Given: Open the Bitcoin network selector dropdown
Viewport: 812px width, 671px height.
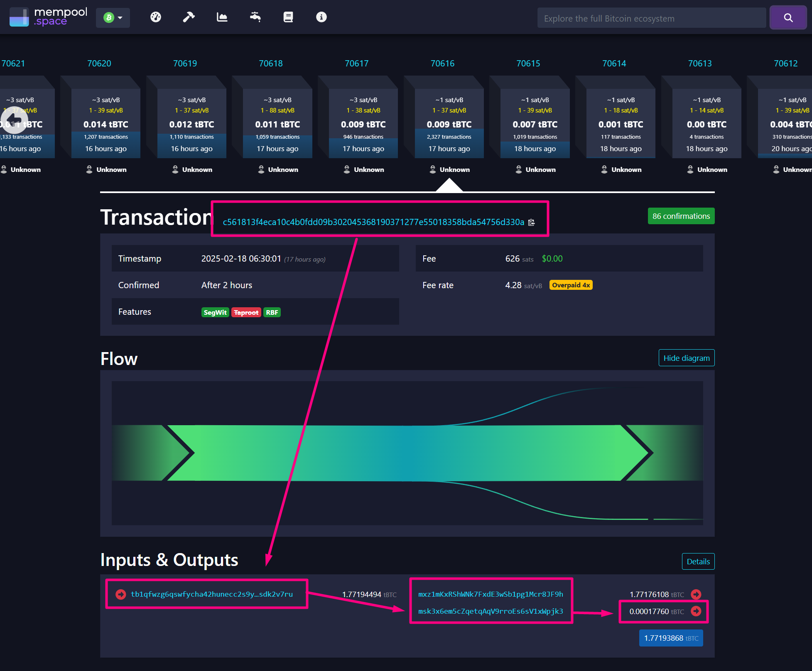Looking at the screenshot, I should click(113, 17).
